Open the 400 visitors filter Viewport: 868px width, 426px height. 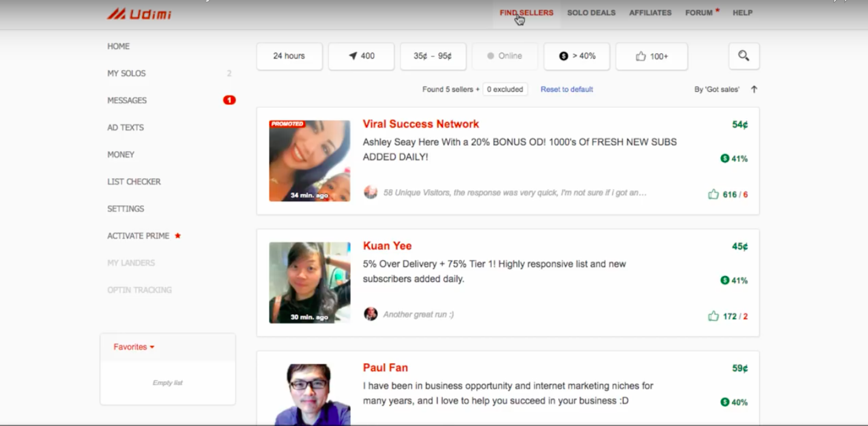tap(361, 56)
